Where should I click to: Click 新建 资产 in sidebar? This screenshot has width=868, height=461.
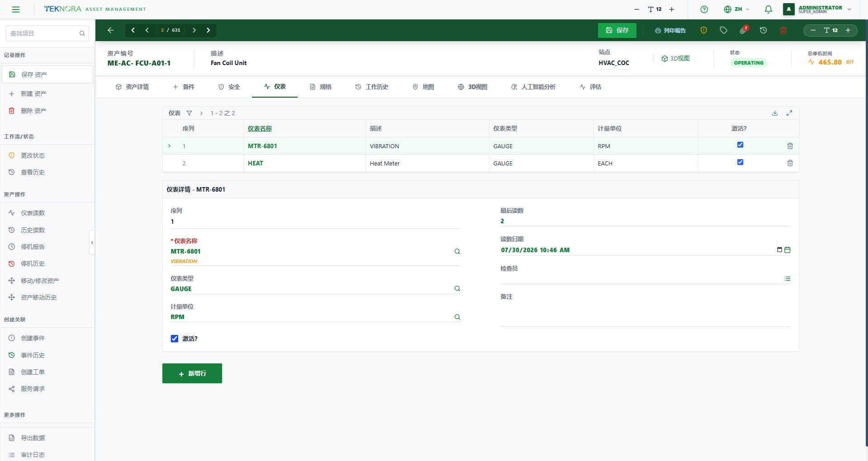[47, 94]
